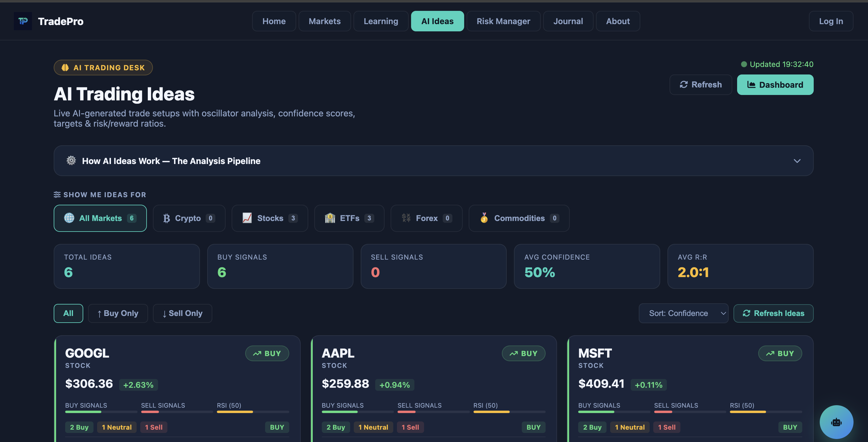Click the All Markets globe icon
Viewport: 868px width, 442px height.
pyautogui.click(x=69, y=218)
